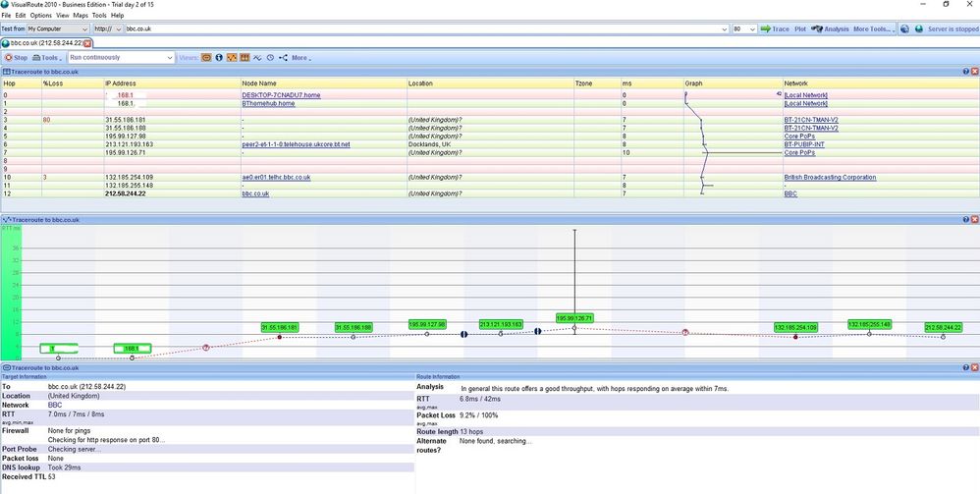Click the IP Address column header

coord(172,83)
